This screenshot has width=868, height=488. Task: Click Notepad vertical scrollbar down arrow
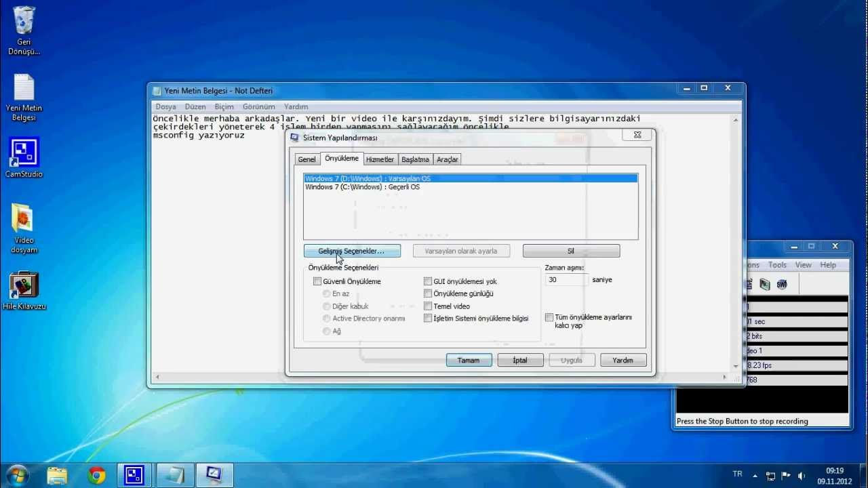point(736,366)
